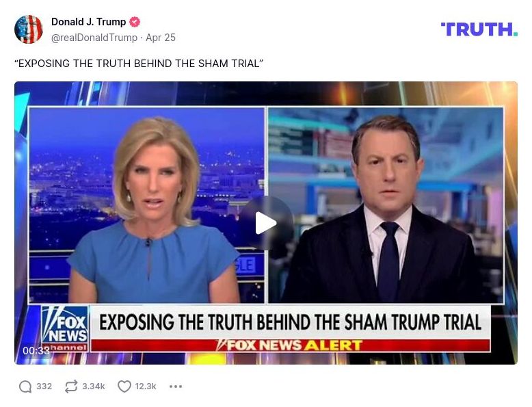The width and height of the screenshot is (532, 407).
Task: Click the video's sham Trump trial headline banner
Action: click(291, 321)
